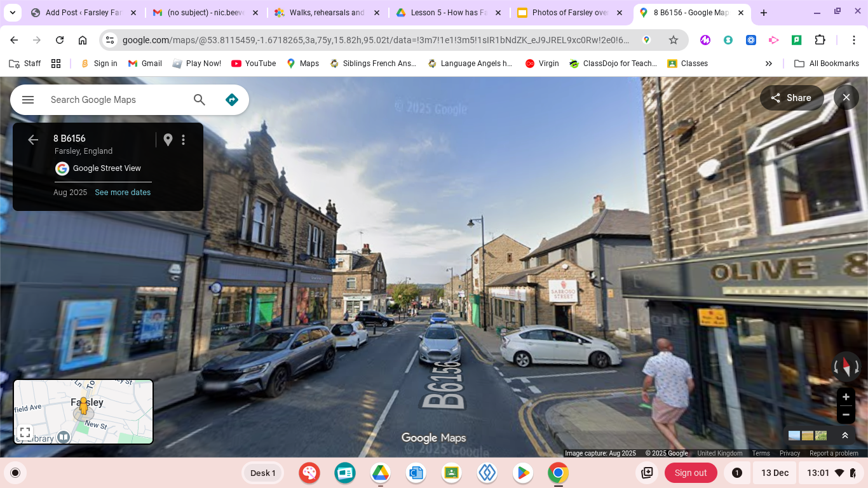The image size is (868, 488).
Task: Click the back arrow beside 8 B6156
Action: click(33, 140)
